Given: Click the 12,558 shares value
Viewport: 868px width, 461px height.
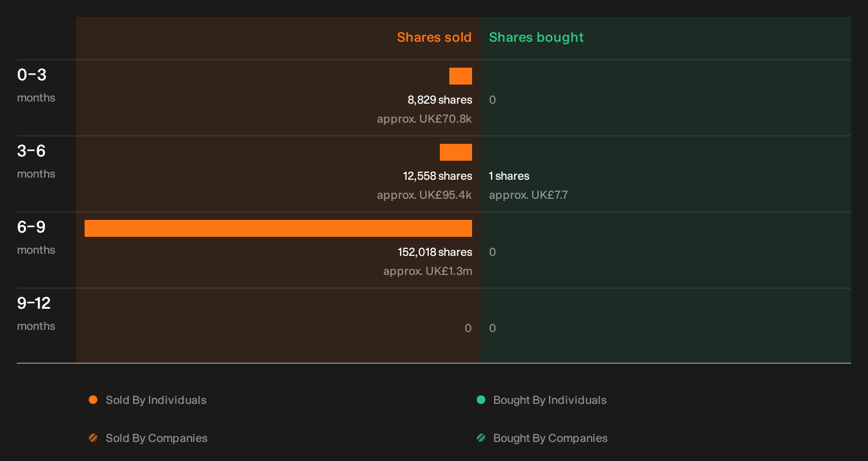Looking at the screenshot, I should (438, 176).
